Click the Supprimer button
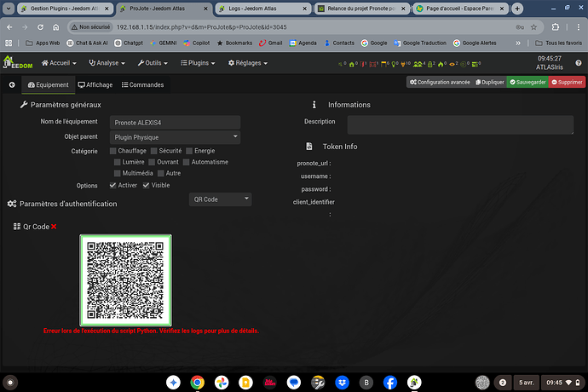 click(567, 82)
